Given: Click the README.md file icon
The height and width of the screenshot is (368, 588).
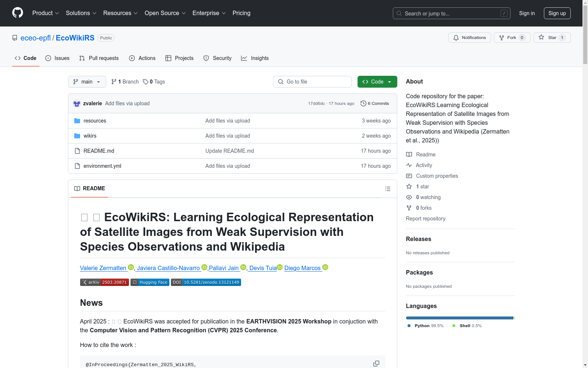Looking at the screenshot, I should 77,151.
